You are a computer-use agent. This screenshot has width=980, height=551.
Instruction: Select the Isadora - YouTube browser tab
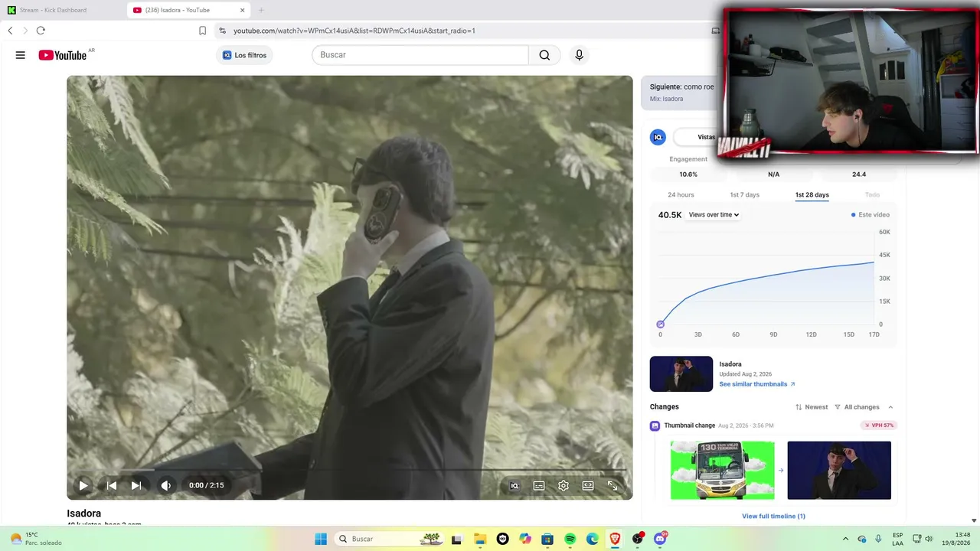pyautogui.click(x=189, y=10)
